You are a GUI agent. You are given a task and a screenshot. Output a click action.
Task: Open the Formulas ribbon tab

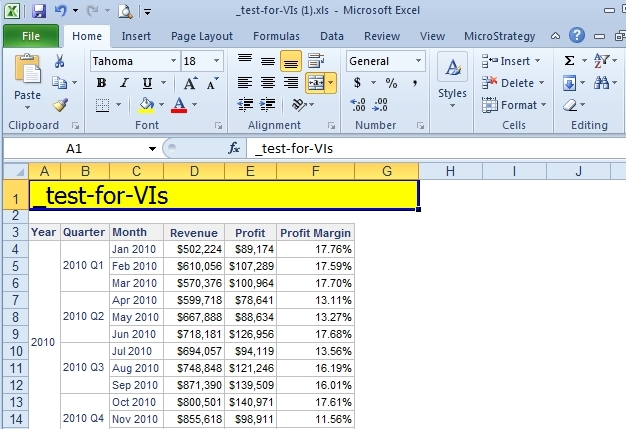[276, 36]
